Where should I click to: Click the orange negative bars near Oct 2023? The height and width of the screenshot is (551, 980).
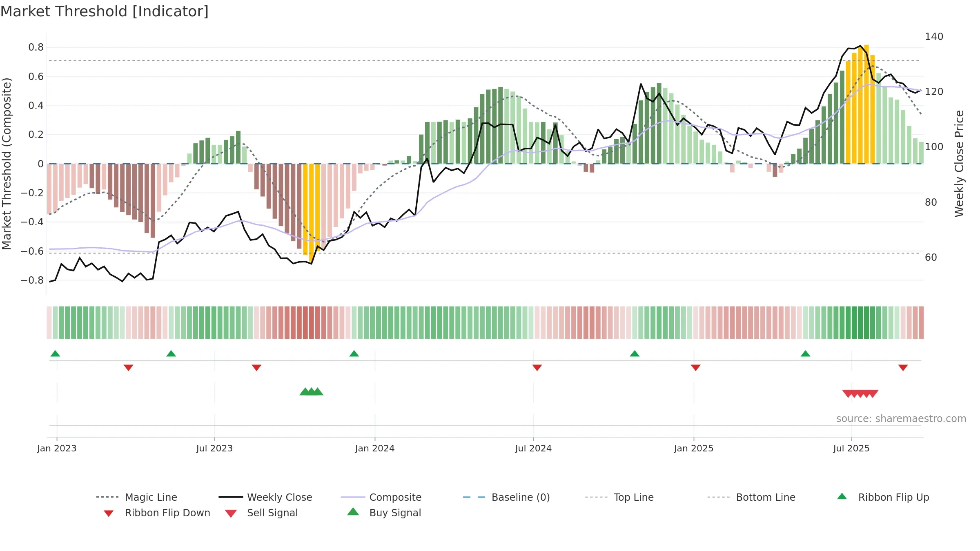point(311,212)
